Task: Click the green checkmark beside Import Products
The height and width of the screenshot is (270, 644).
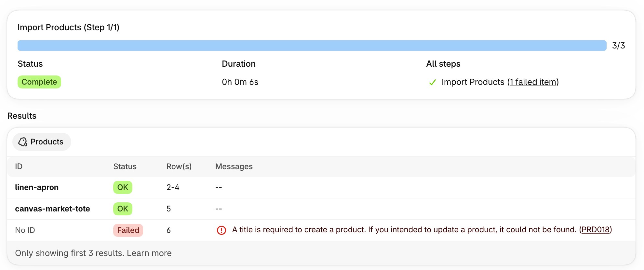Action: [432, 82]
